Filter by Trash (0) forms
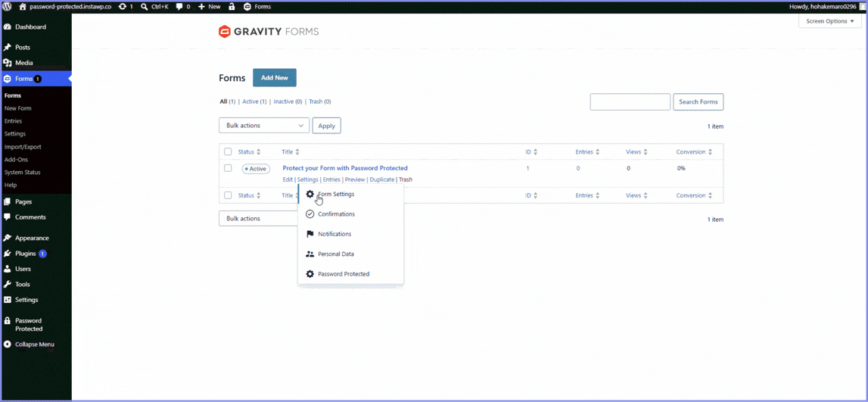Image resolution: width=868 pixels, height=402 pixels. tap(320, 102)
